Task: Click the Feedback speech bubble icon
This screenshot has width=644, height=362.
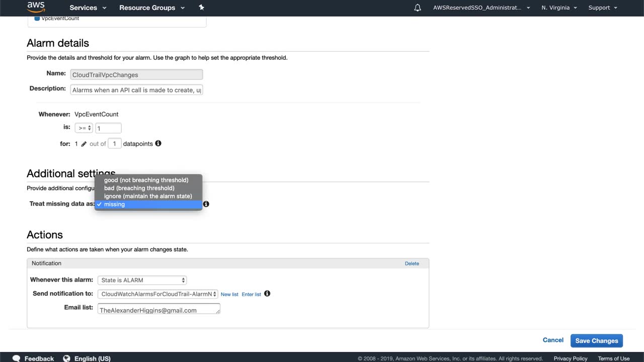Action: pos(17,358)
